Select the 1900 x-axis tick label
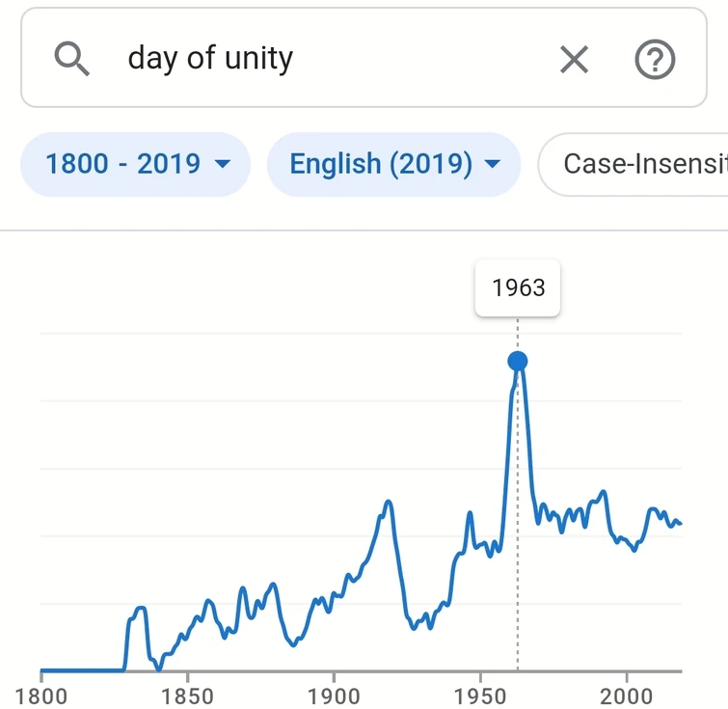Screen dimensions: 728x709 click(x=334, y=695)
